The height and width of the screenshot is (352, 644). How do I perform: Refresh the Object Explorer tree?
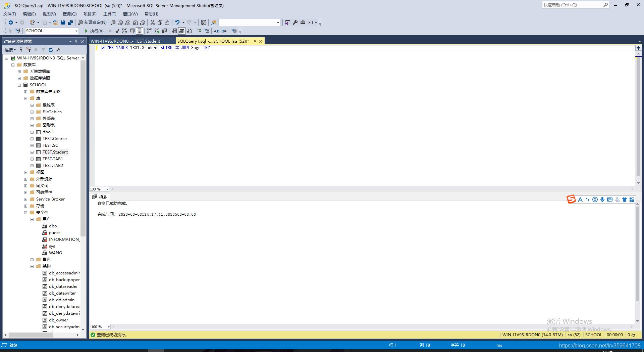coord(51,50)
